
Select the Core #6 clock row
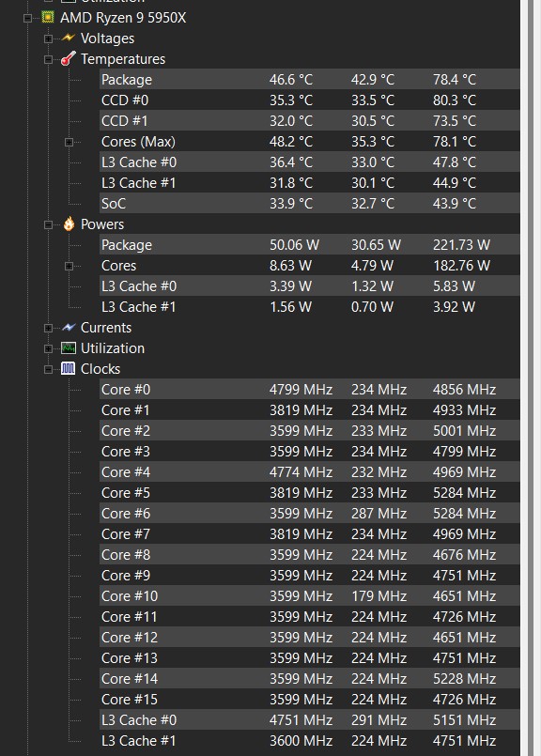pos(310,513)
